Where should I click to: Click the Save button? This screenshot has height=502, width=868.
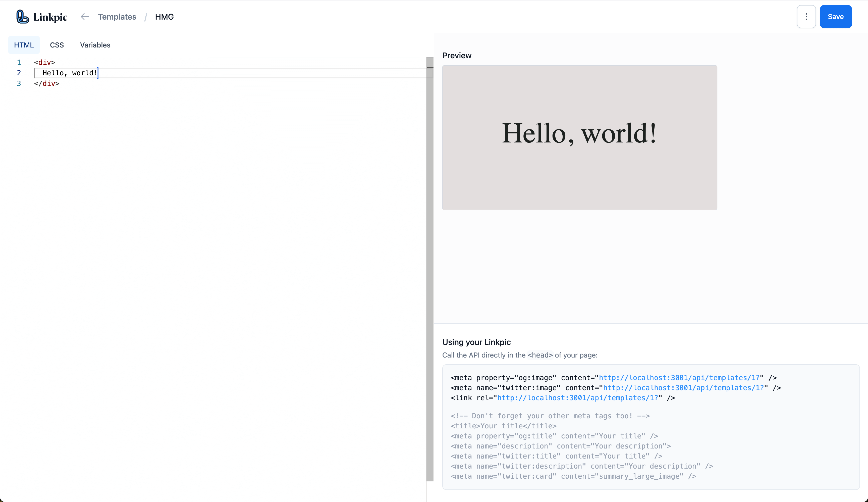(x=836, y=16)
